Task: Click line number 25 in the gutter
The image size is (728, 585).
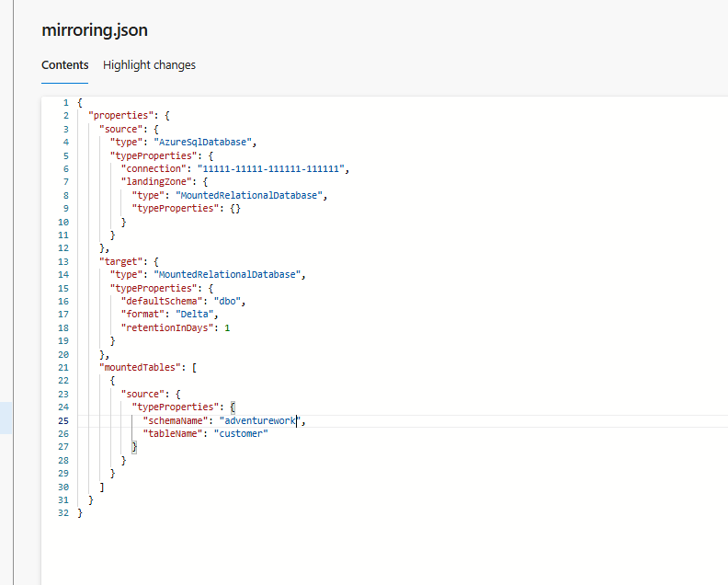Action: tap(63, 421)
